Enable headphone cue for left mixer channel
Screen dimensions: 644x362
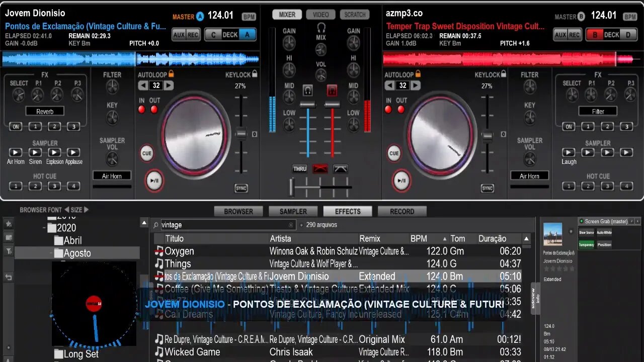tap(307, 90)
